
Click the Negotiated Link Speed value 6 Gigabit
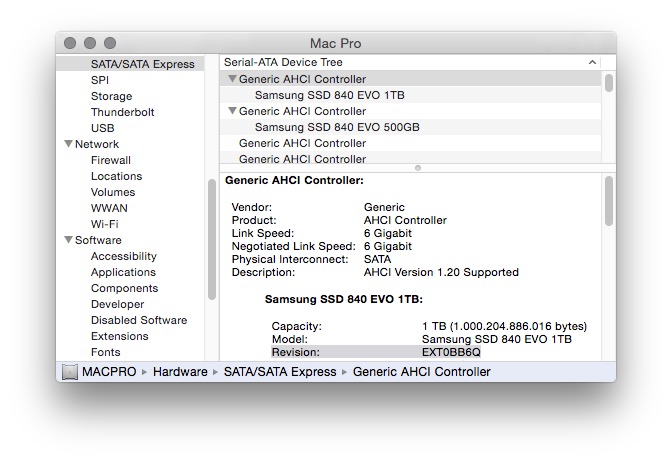click(x=387, y=246)
